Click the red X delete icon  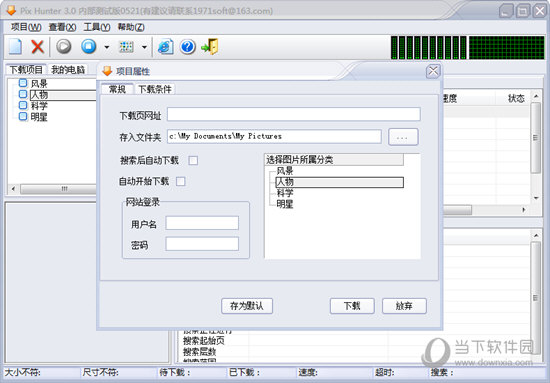[37, 47]
